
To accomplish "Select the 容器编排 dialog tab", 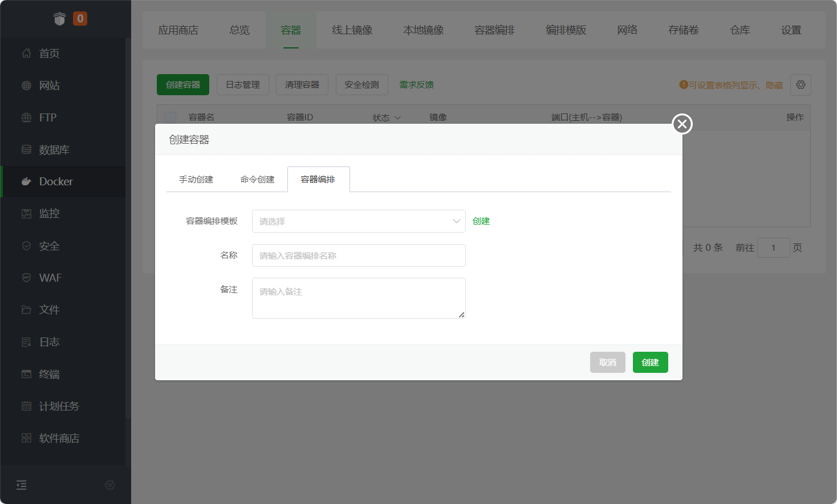I will (x=318, y=180).
